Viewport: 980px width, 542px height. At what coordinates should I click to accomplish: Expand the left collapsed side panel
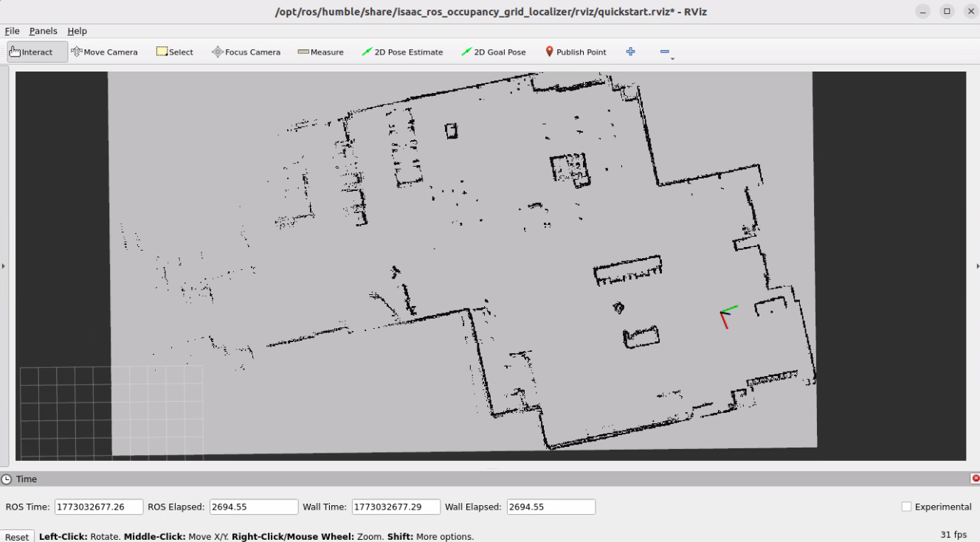point(4,265)
